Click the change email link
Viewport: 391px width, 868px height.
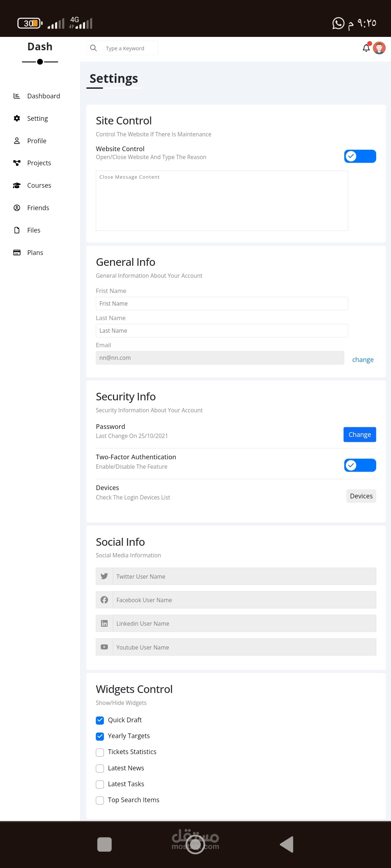click(x=363, y=359)
